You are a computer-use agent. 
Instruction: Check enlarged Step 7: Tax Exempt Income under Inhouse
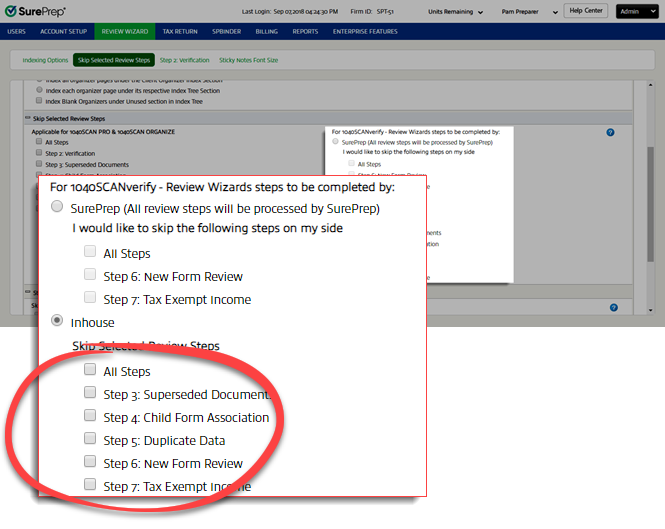click(90, 484)
